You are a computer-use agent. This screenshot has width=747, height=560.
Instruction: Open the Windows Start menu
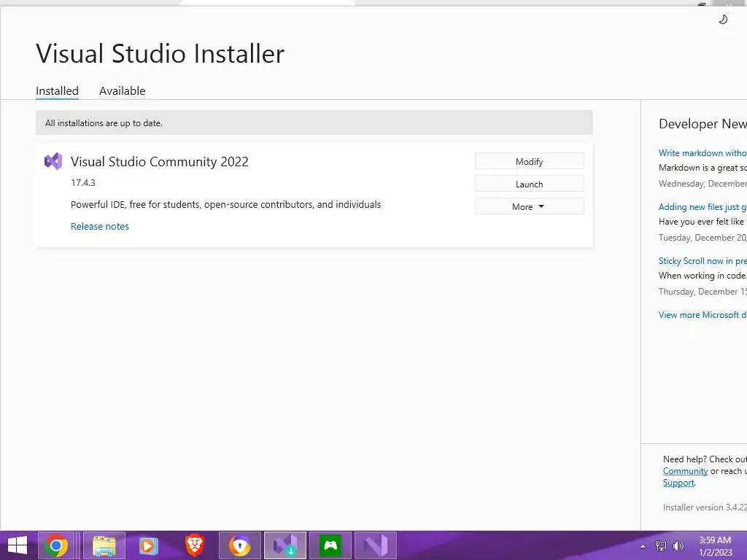click(18, 545)
